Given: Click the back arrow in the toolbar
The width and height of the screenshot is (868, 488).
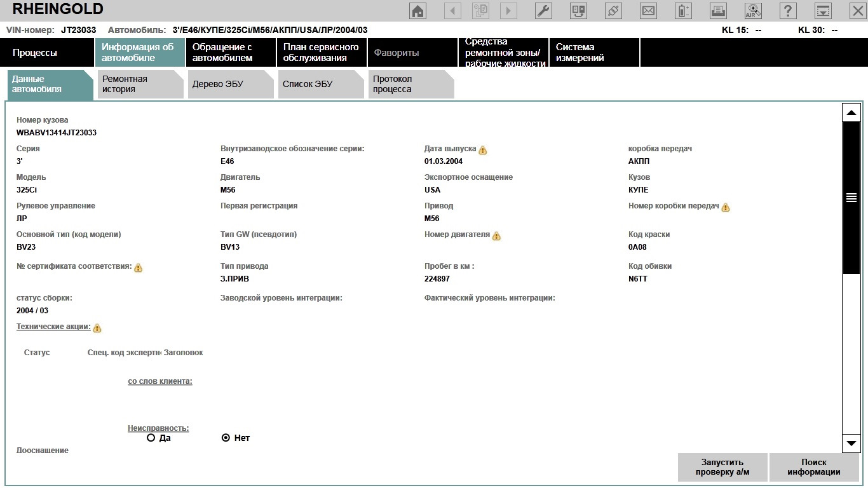Looking at the screenshot, I should click(452, 11).
